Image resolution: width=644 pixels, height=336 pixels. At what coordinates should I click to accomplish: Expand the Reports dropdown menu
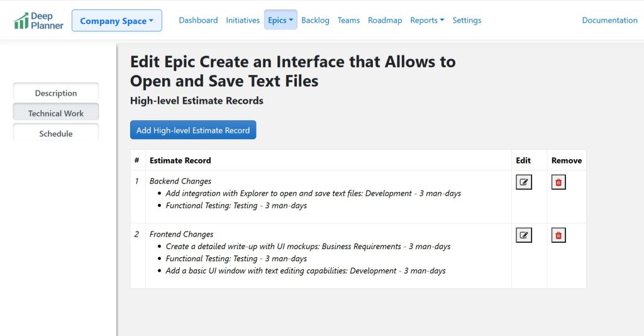pos(427,20)
